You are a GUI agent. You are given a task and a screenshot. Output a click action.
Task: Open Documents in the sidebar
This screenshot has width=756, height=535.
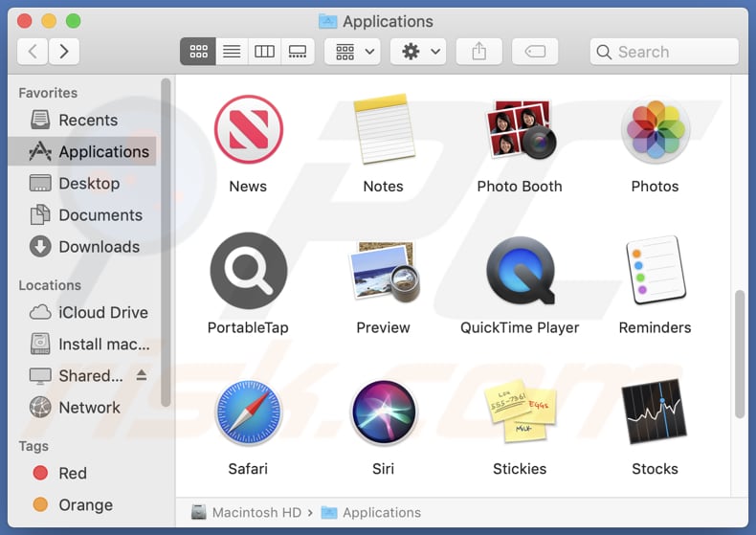tap(82, 215)
